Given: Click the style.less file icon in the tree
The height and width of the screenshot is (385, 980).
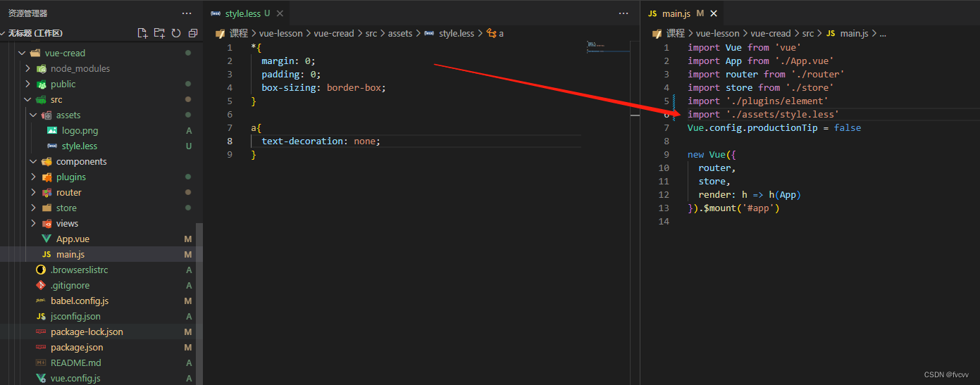Looking at the screenshot, I should 52,146.
